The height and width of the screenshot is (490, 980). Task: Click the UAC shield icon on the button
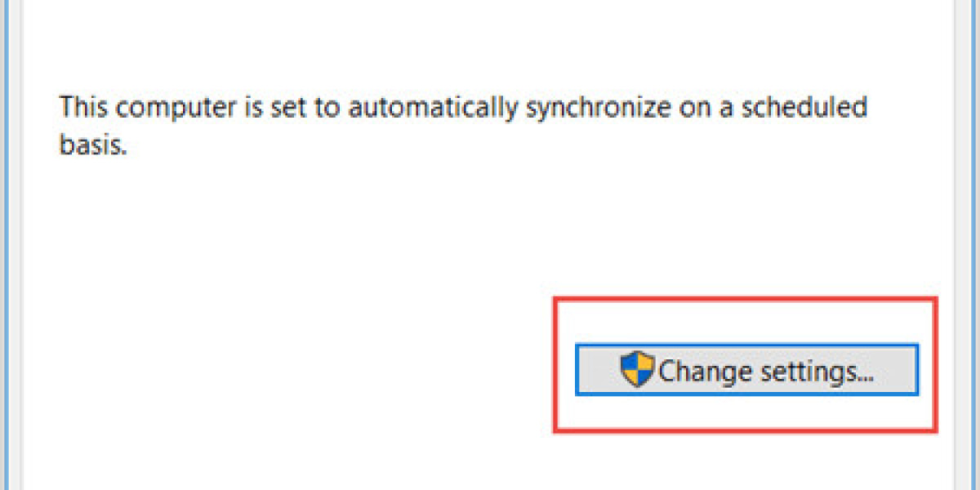click(637, 370)
